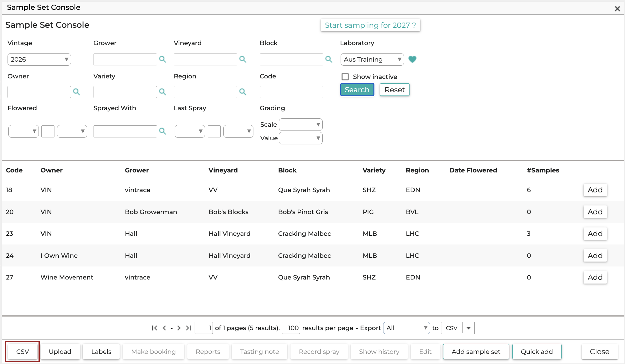Focus the Variety input field
The width and height of the screenshot is (625, 364).
[x=125, y=92]
